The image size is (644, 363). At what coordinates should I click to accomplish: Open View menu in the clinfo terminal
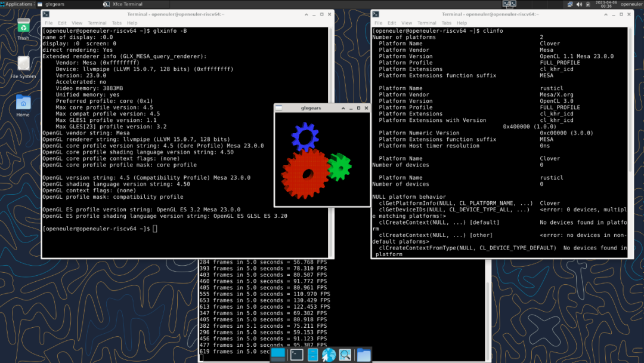point(407,23)
